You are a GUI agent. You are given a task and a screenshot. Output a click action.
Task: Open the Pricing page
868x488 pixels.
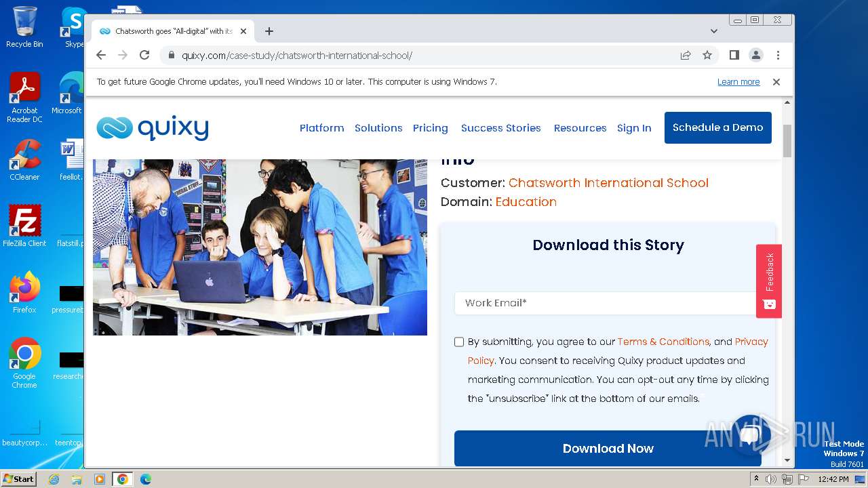pos(431,128)
